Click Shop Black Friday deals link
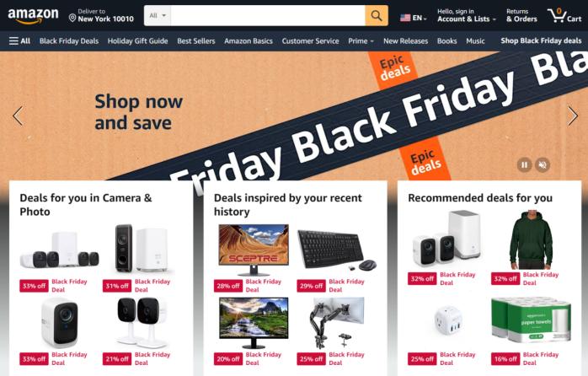 tap(541, 40)
